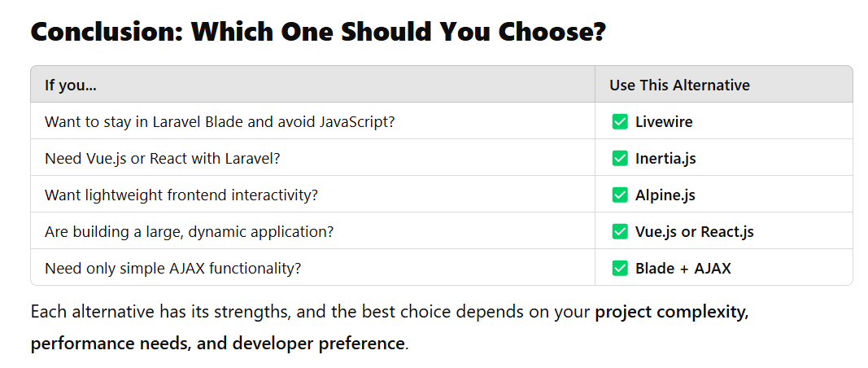This screenshot has height=368, width=868.
Task: Click the checkmark next to Blade + AJAX
Action: point(620,268)
